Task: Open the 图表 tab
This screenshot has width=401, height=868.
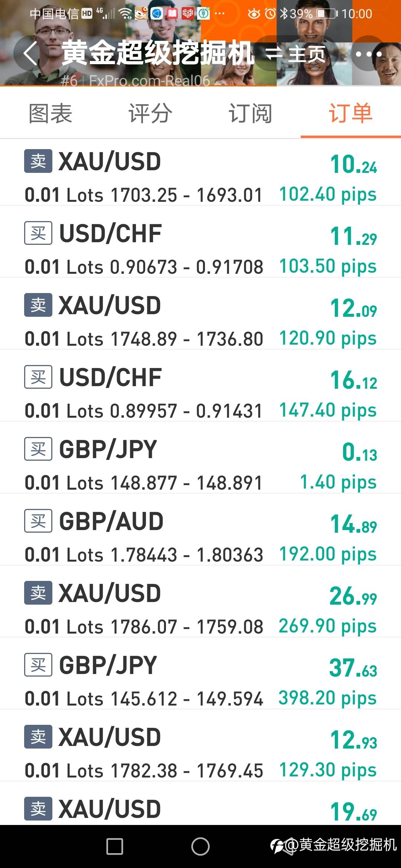Action: (50, 113)
